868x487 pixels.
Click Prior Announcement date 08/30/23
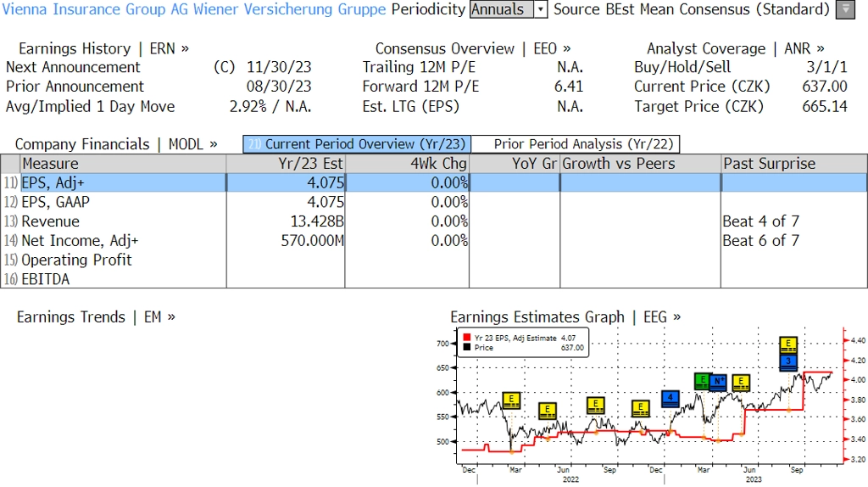279,87
